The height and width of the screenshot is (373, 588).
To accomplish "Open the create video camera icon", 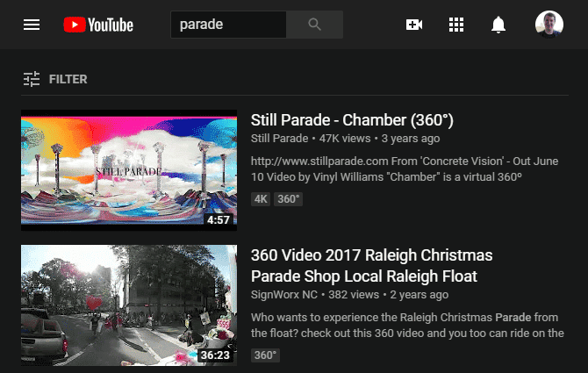I will click(414, 25).
